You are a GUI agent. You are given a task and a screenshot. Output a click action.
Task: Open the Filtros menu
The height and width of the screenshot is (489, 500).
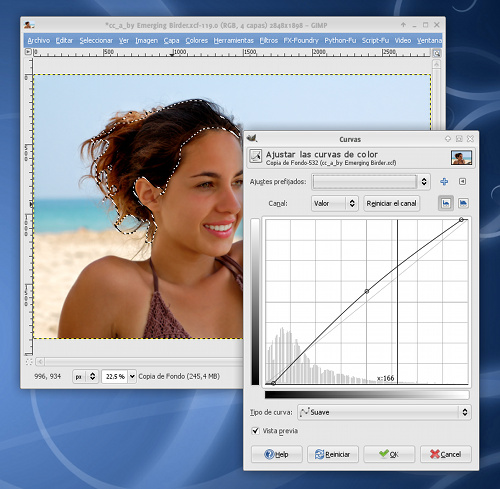click(269, 41)
